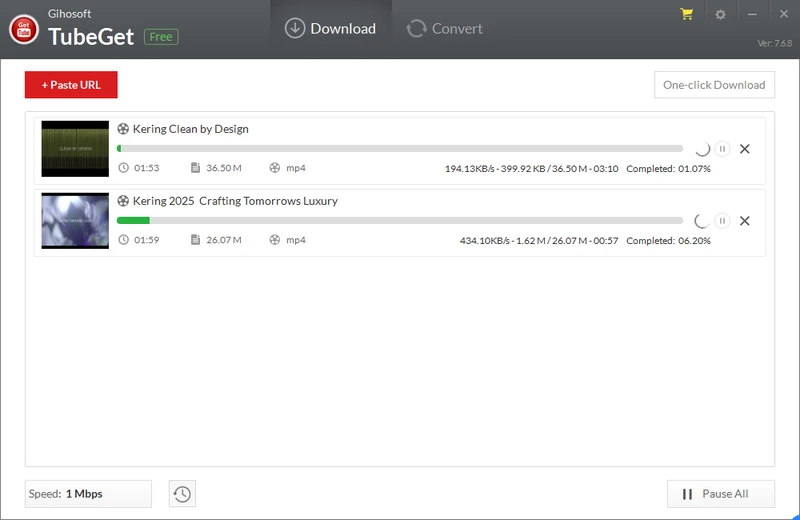Open settings gear icon
The image size is (800, 520).
coord(720,14)
